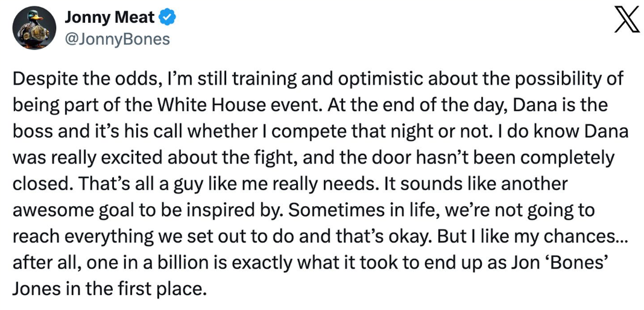Select the closing words 'Jones in the first place'
The image size is (644, 310).
pyautogui.click(x=106, y=288)
